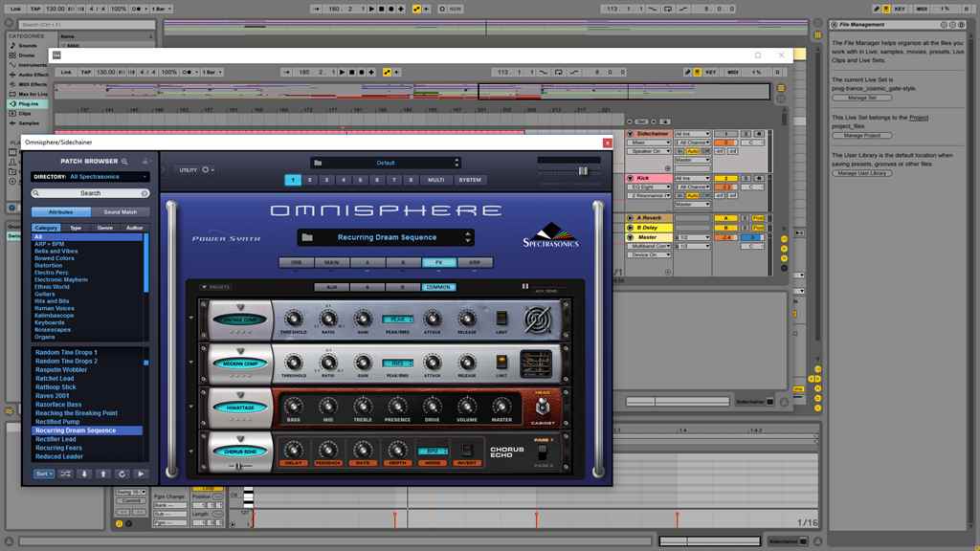980x551 pixels.
Task: Click the Vintage Compressor THRESHOLD knob
Action: 293,319
